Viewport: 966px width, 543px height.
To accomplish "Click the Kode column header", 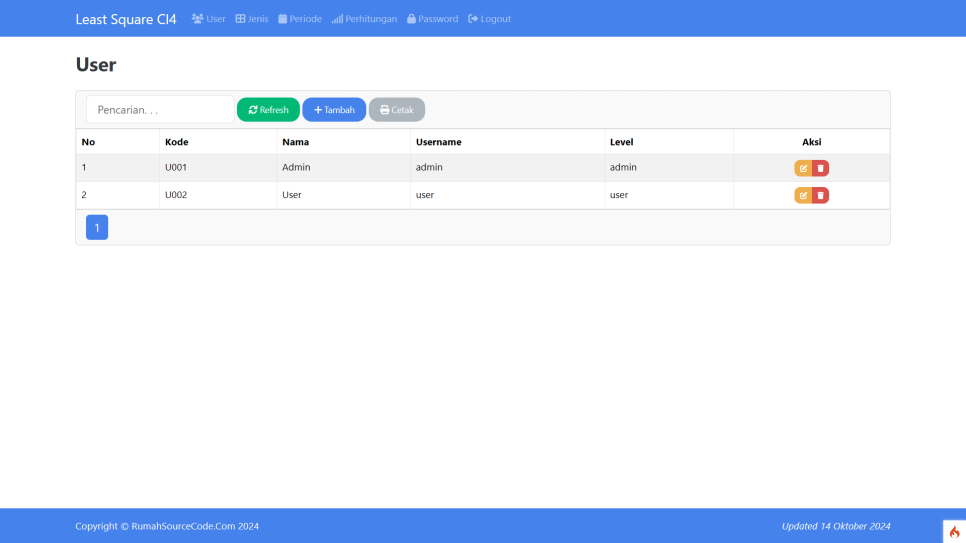I will coord(177,142).
